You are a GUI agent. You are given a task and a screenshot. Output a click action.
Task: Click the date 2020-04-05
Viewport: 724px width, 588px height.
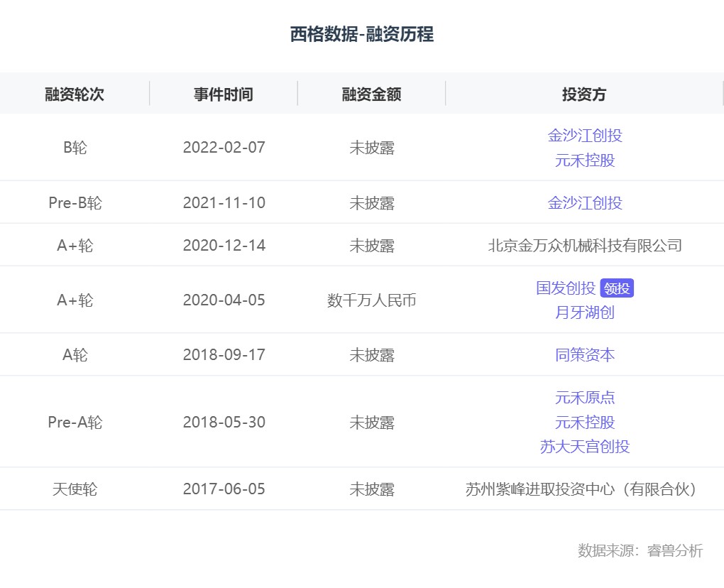pos(224,300)
